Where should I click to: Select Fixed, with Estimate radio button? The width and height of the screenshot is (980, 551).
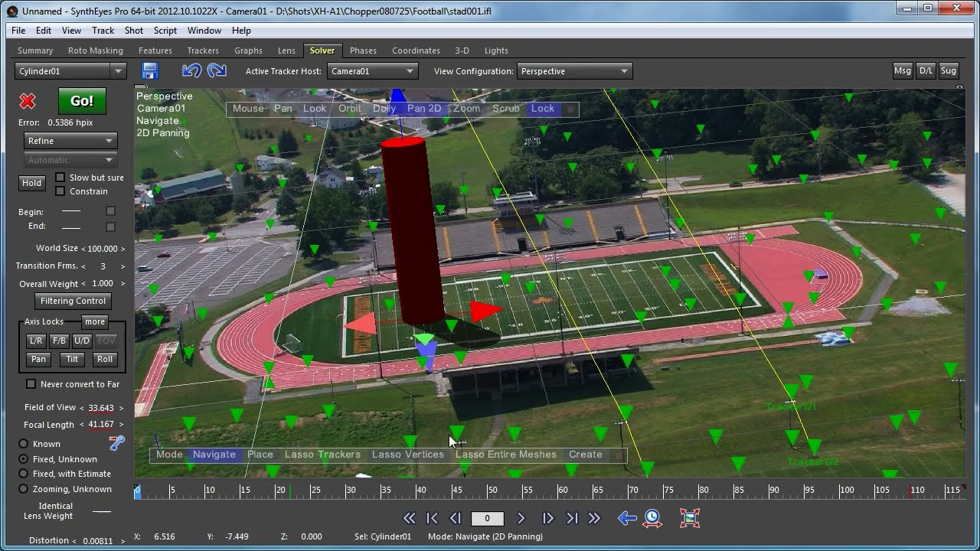pyautogui.click(x=24, y=474)
